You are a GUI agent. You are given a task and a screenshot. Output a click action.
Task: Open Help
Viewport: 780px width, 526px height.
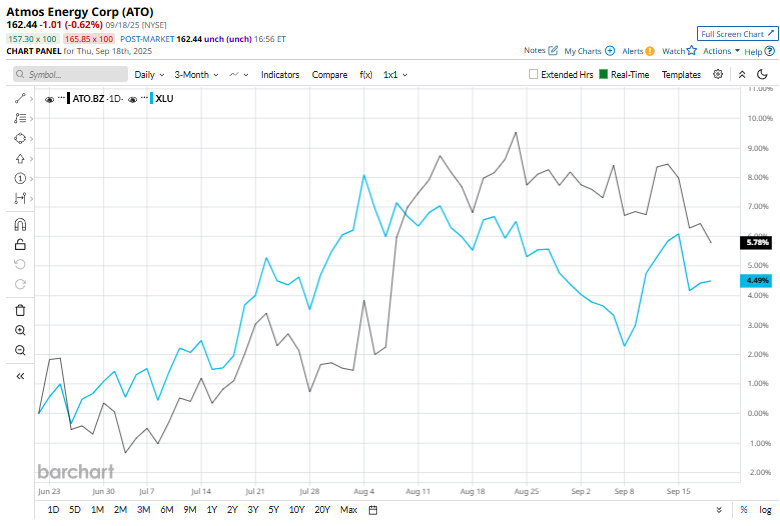pyautogui.click(x=760, y=51)
